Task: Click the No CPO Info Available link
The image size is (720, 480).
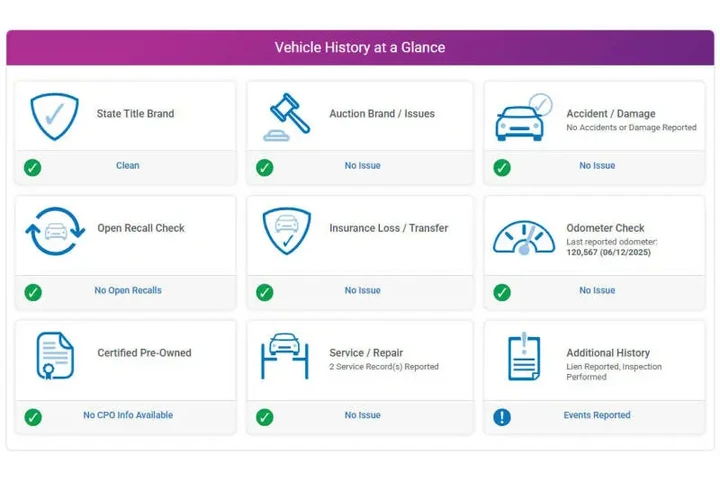Action: pos(128,415)
